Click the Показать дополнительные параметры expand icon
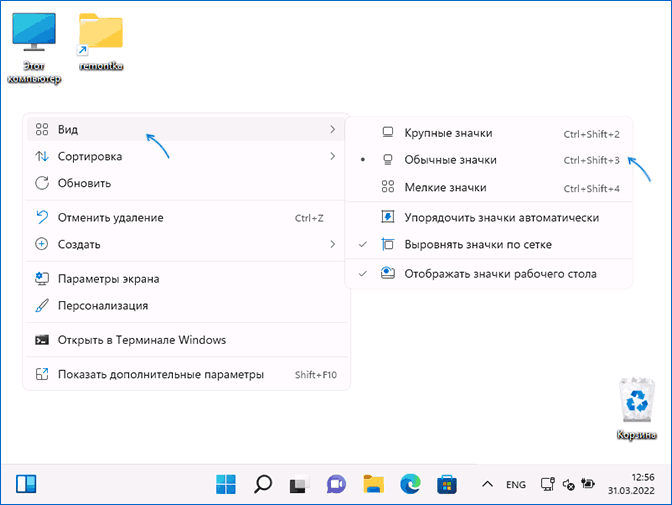Image resolution: width=672 pixels, height=505 pixels. (x=42, y=374)
